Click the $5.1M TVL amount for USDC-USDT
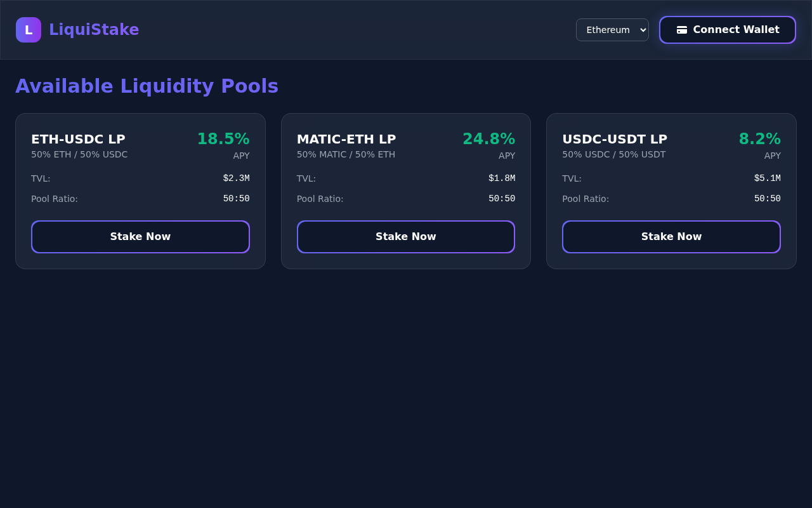Screen dimensions: 812x508 pyautogui.click(x=767, y=178)
